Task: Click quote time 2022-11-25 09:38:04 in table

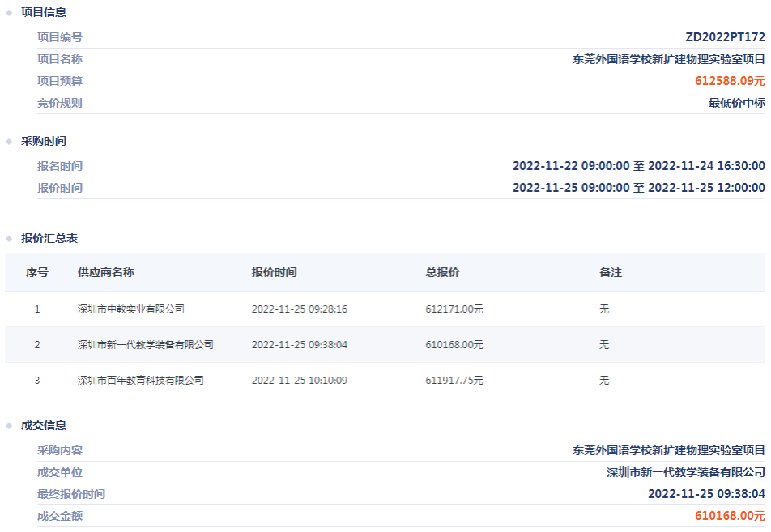Action: [x=300, y=345]
